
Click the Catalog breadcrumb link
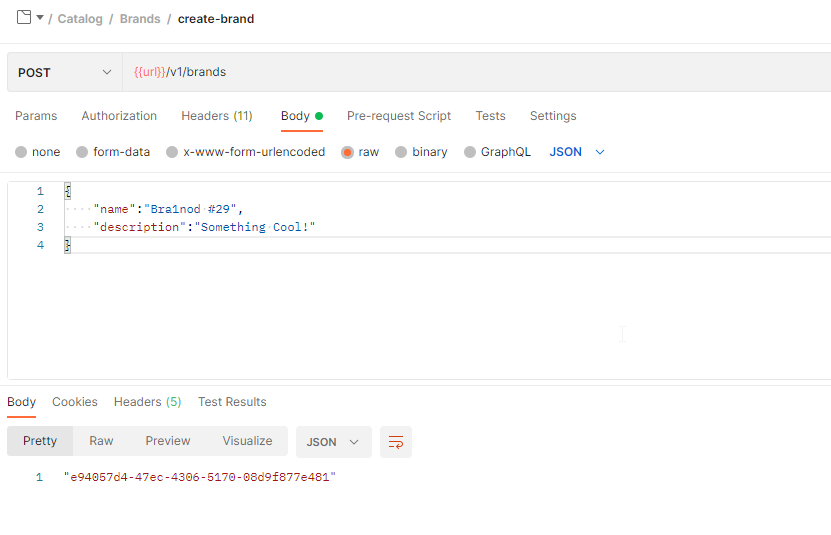[80, 19]
